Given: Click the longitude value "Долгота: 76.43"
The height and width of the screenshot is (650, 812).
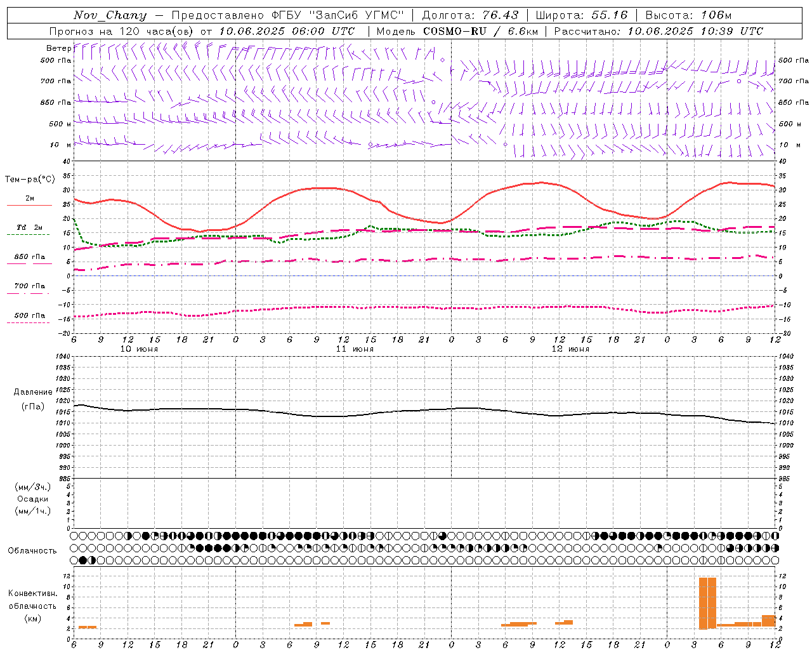Looking at the screenshot, I should (470, 15).
